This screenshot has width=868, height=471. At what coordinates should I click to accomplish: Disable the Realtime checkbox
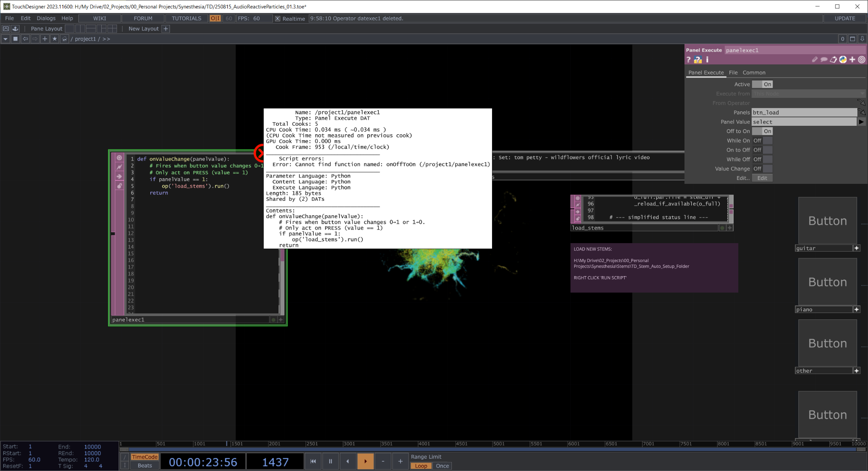(278, 19)
